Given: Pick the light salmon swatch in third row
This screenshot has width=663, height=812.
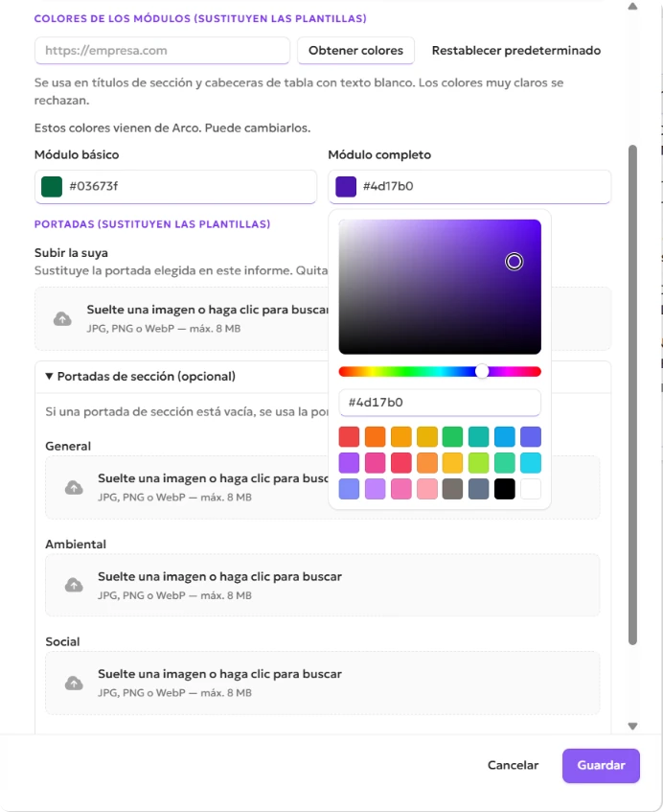Looking at the screenshot, I should coord(427,489).
